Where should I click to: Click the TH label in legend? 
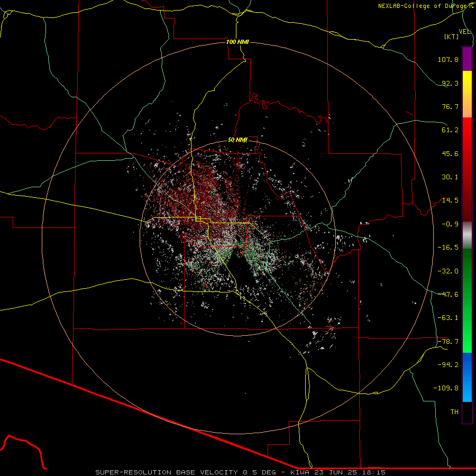point(454,412)
